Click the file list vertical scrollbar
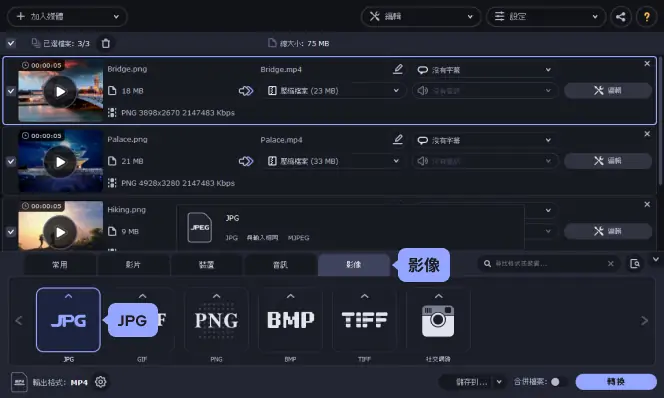 pos(660,121)
